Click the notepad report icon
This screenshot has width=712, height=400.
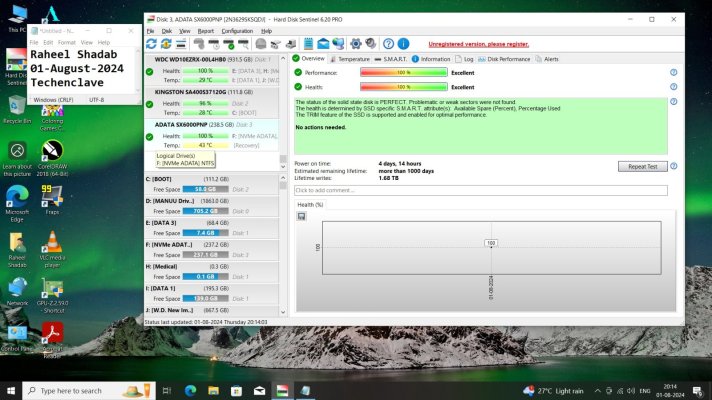(308, 44)
